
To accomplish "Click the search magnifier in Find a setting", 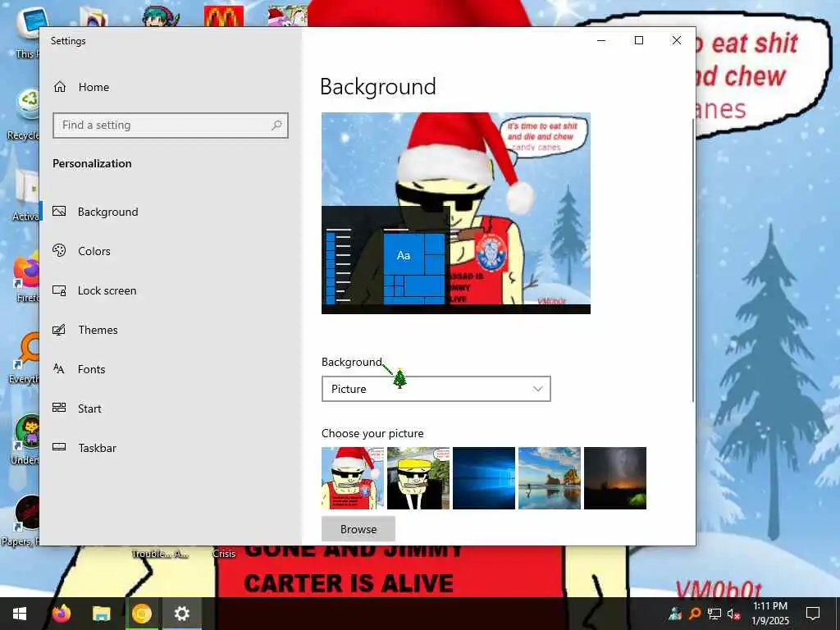I will tap(276, 126).
